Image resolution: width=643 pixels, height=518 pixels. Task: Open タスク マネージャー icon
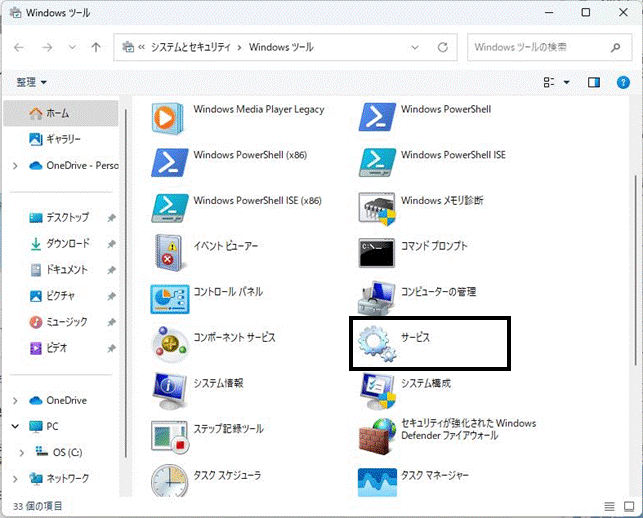(x=377, y=482)
